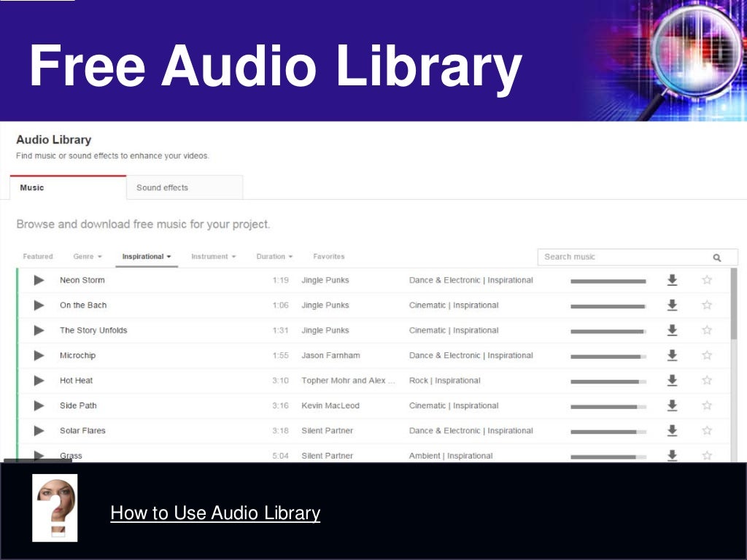Play the Side Path track
Viewport: 747px width, 560px height.
pos(39,405)
